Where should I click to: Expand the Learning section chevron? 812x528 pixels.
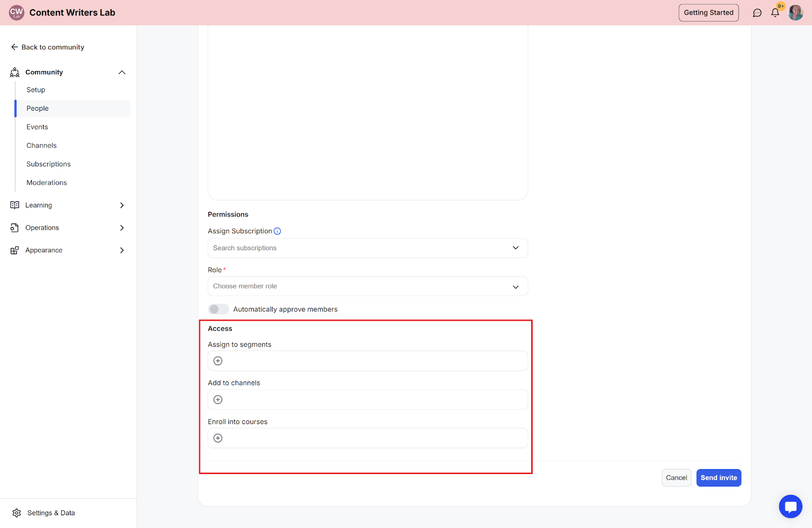[122, 205]
